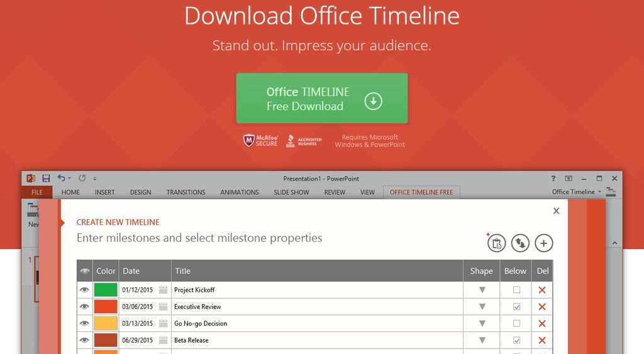Uncheck Below box for Beta Release

pos(516,340)
